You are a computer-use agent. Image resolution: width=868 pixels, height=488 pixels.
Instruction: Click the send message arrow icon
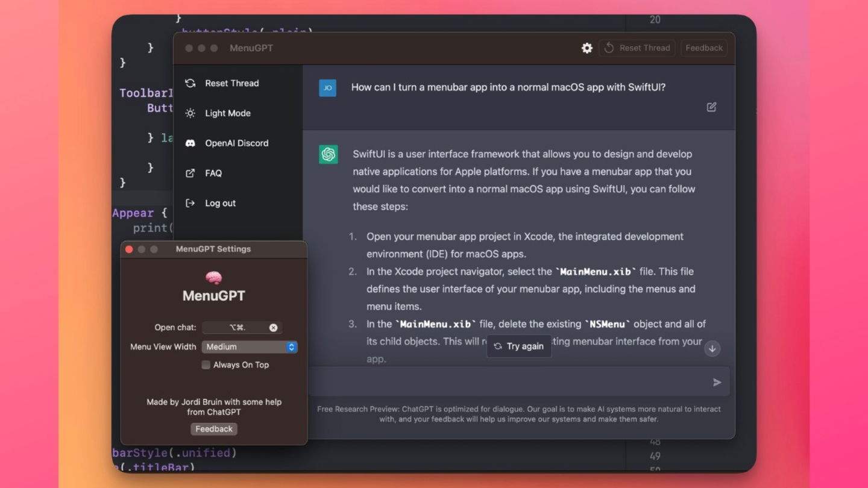point(717,381)
